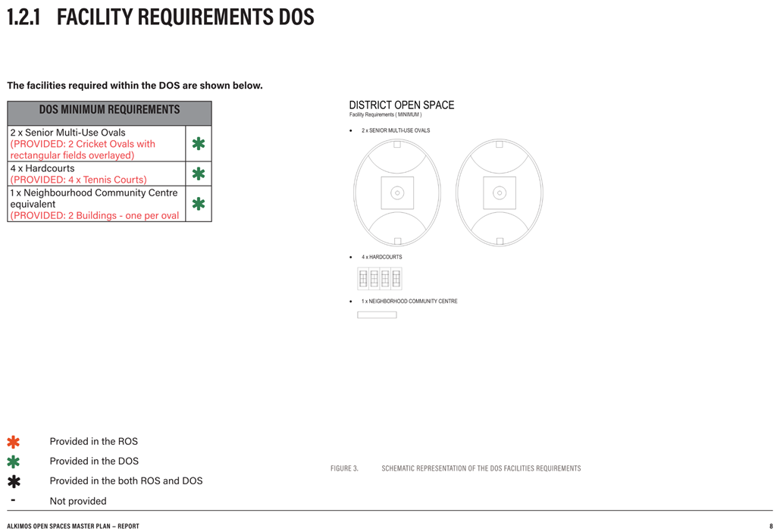Click legend text "Provided in the both ROS and DOS"

coord(126,481)
